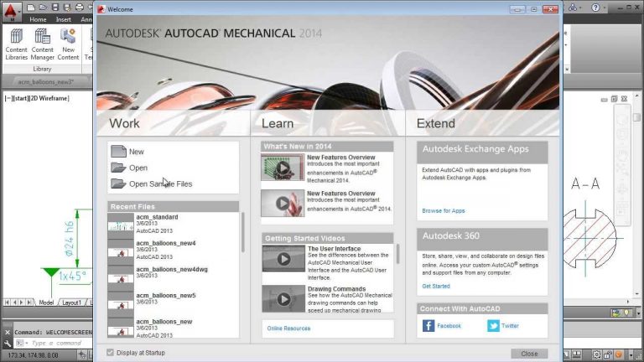644x362 pixels.
Task: Expand the Exchange Apps dropdown arrow
Action: 582,8
